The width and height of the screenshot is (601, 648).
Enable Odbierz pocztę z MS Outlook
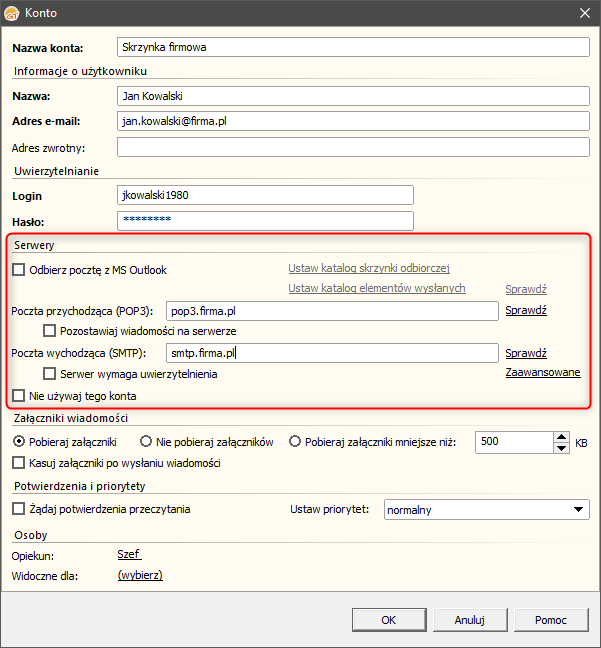[x=19, y=270]
